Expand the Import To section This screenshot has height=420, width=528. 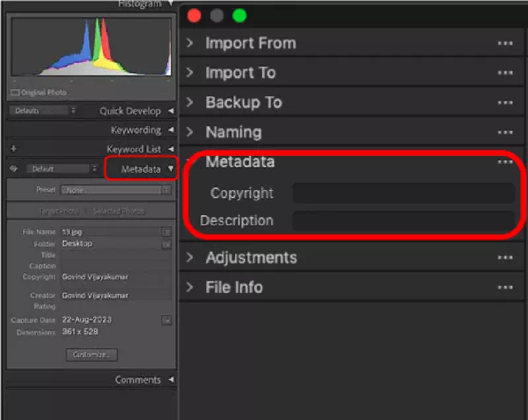click(x=190, y=73)
